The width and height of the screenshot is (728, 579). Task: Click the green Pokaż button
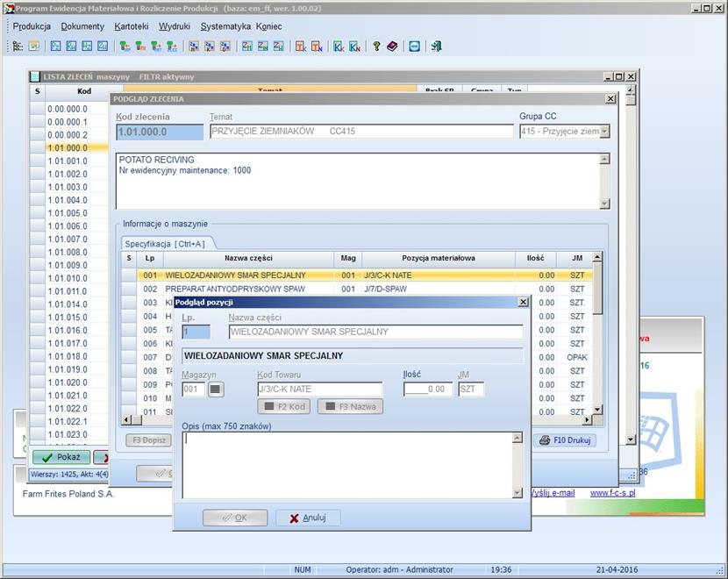(61, 457)
